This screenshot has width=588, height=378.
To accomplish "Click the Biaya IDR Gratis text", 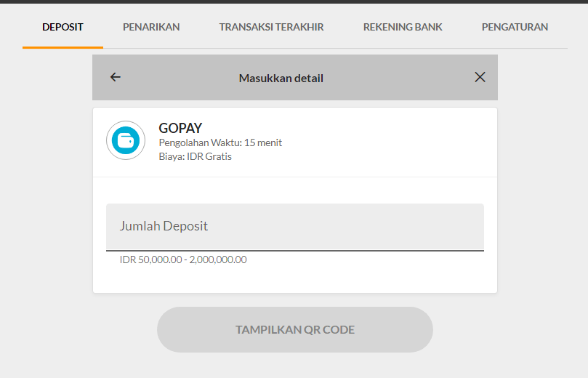I will point(195,156).
